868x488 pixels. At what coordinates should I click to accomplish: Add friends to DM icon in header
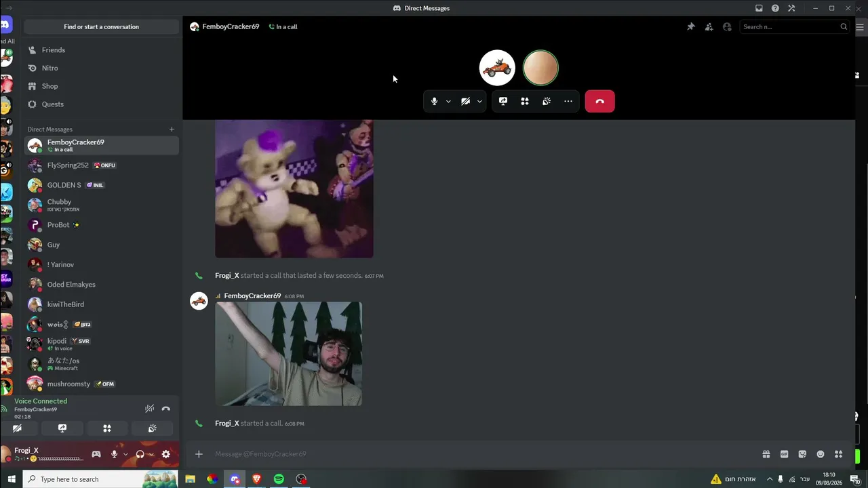point(709,27)
